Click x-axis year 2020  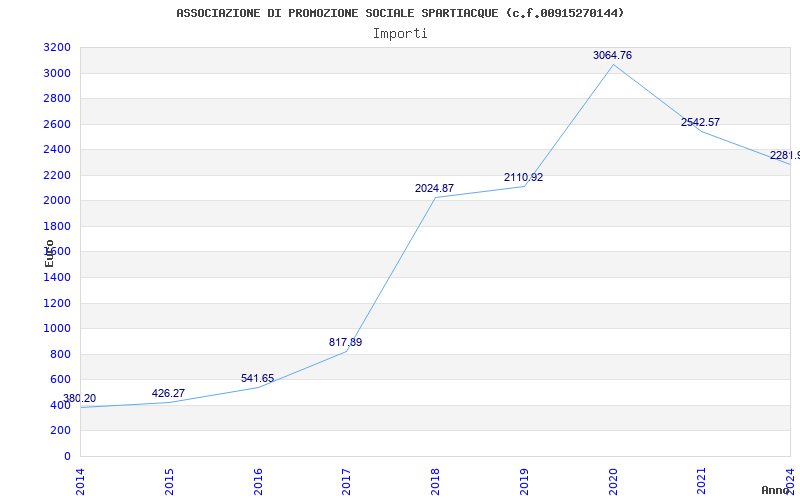click(x=613, y=482)
